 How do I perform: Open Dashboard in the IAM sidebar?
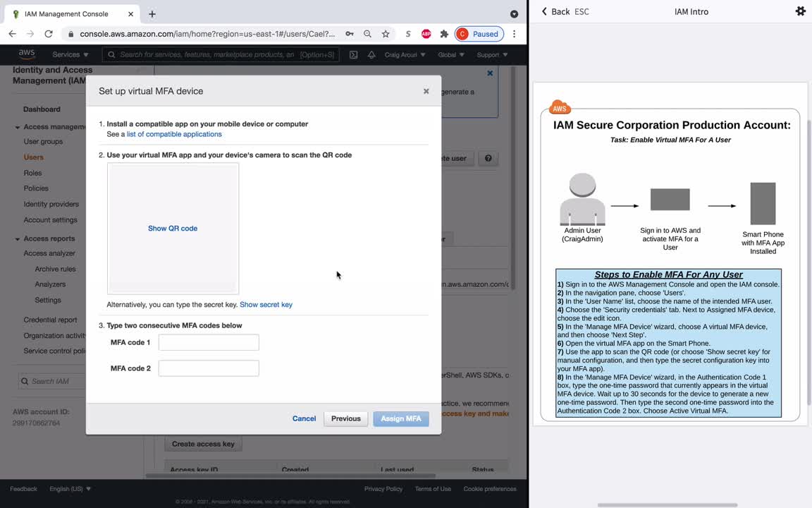[42, 109]
